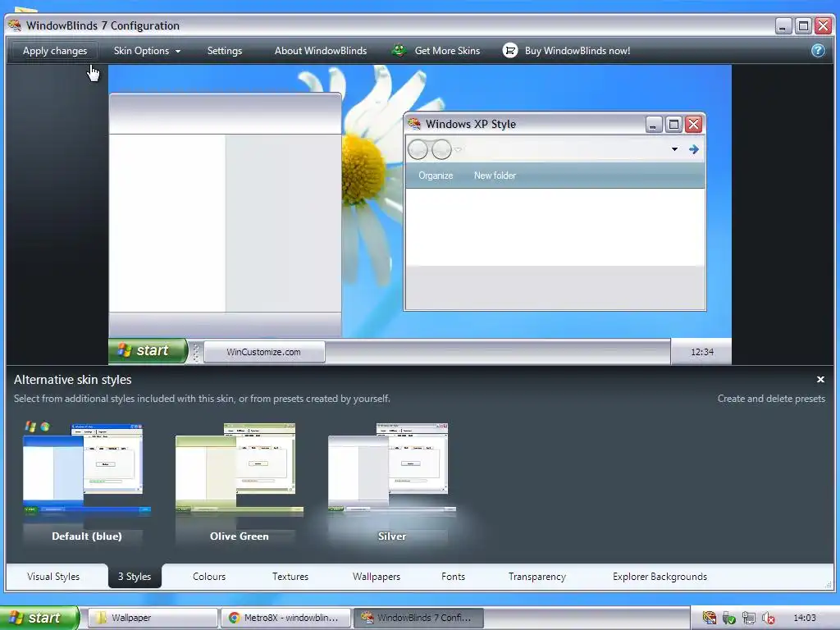Click the WindowBlinds title bar app icon

(x=15, y=25)
